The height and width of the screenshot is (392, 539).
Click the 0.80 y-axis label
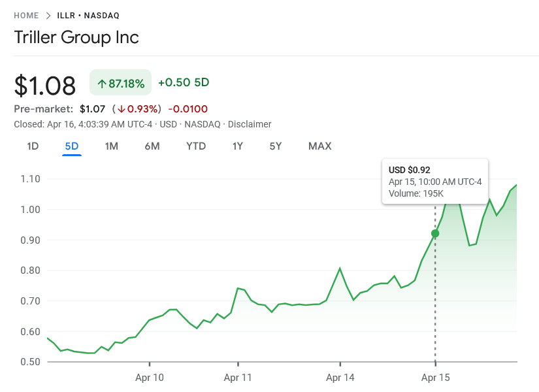pyautogui.click(x=30, y=270)
